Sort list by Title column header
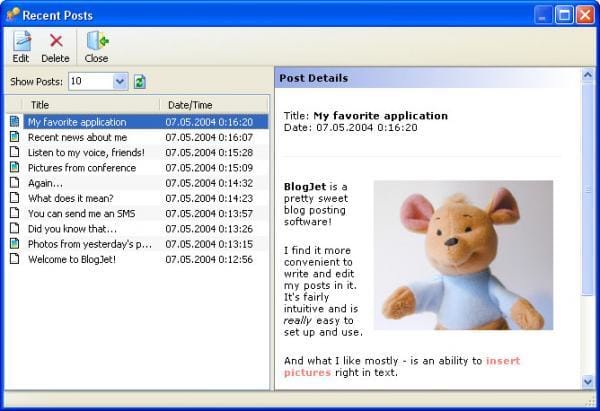Screen dimensions: 600x411 (x=91, y=105)
